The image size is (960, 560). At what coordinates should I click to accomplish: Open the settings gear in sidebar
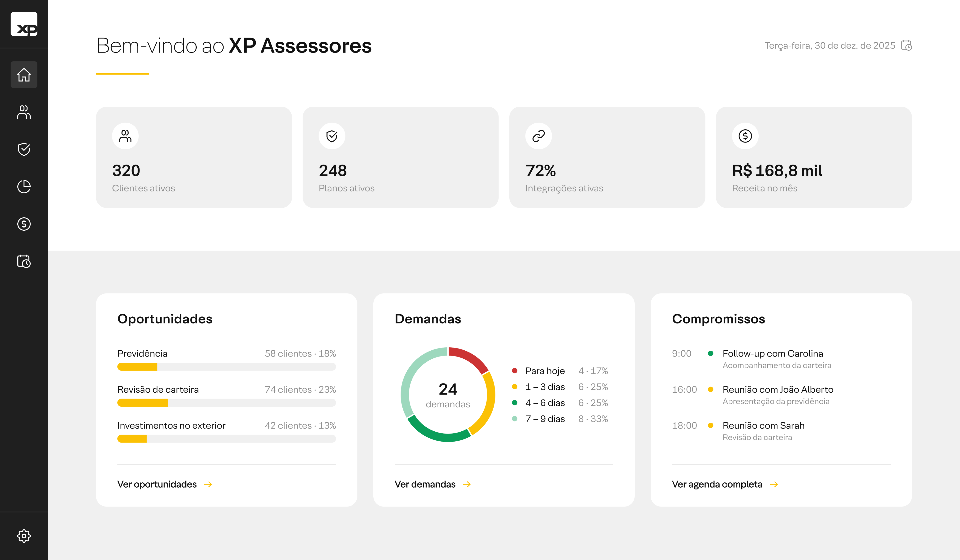(24, 536)
